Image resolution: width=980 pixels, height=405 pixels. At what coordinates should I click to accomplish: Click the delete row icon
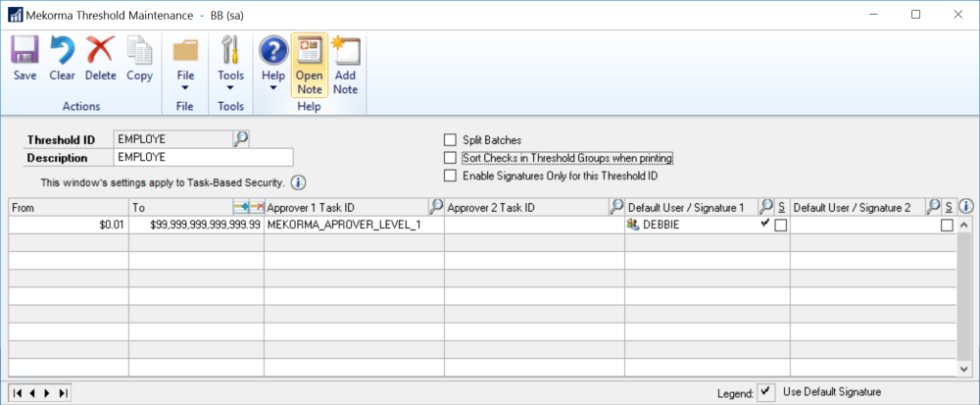pos(256,206)
